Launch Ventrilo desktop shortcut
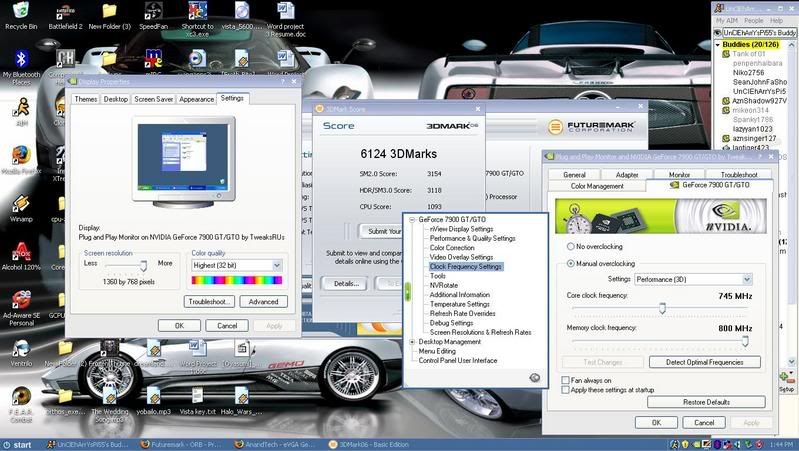 point(21,353)
